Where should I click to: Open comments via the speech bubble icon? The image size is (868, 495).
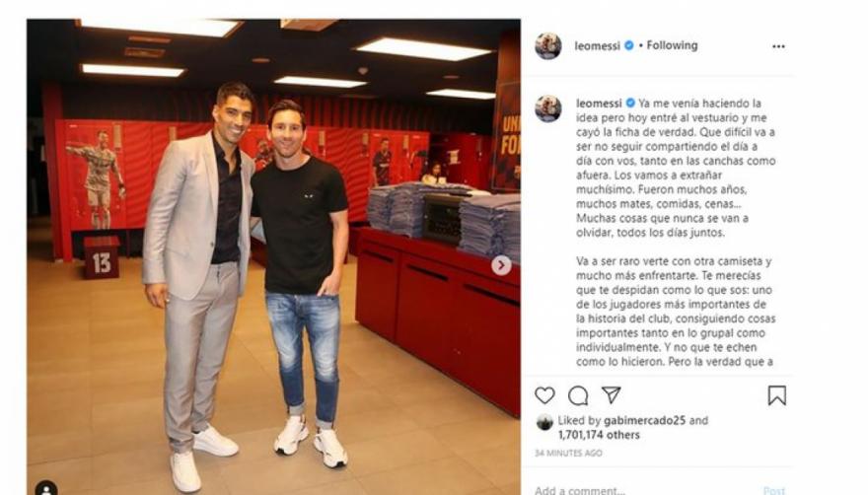(578, 395)
